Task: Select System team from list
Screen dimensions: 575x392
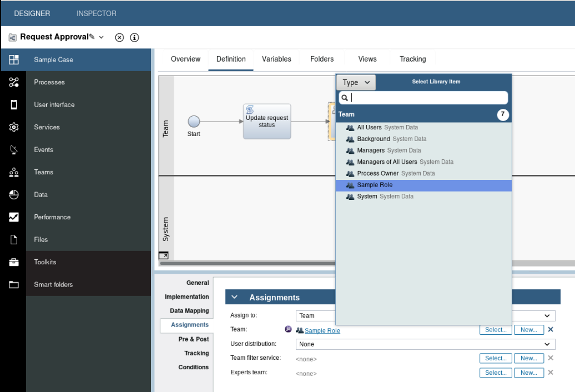Action: pyautogui.click(x=423, y=197)
